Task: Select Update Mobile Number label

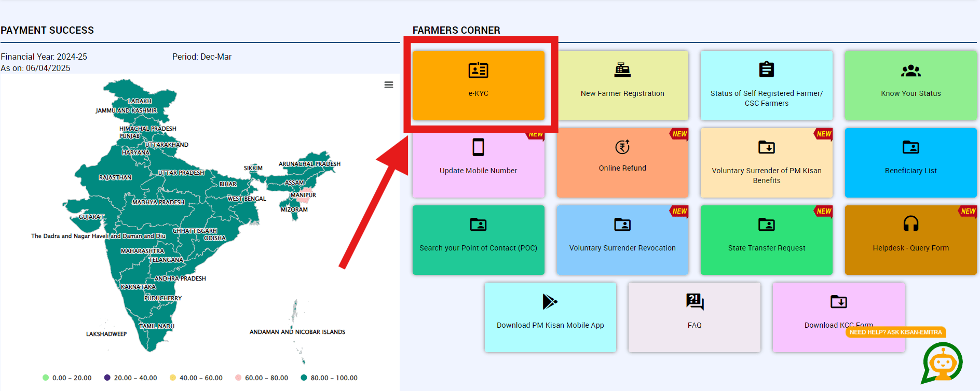Action: click(478, 171)
